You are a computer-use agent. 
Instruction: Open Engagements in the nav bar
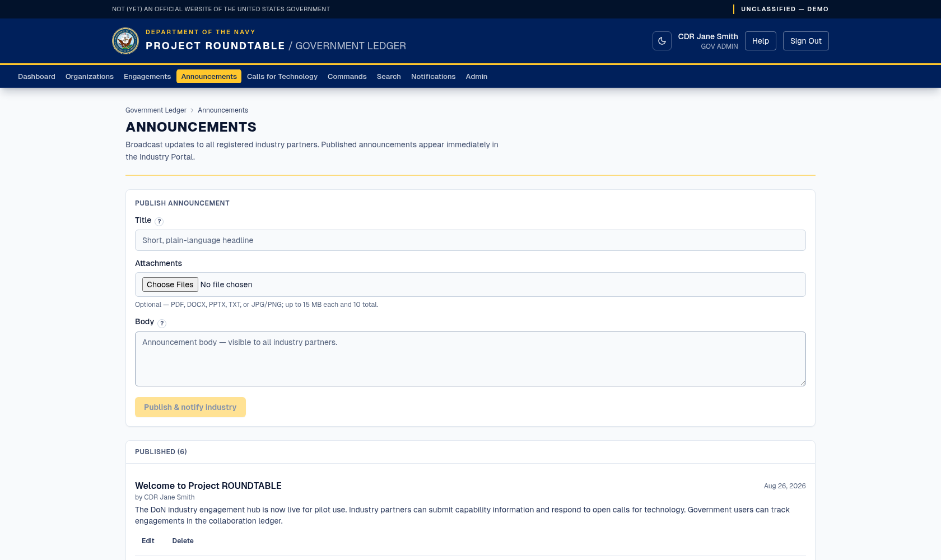[147, 76]
